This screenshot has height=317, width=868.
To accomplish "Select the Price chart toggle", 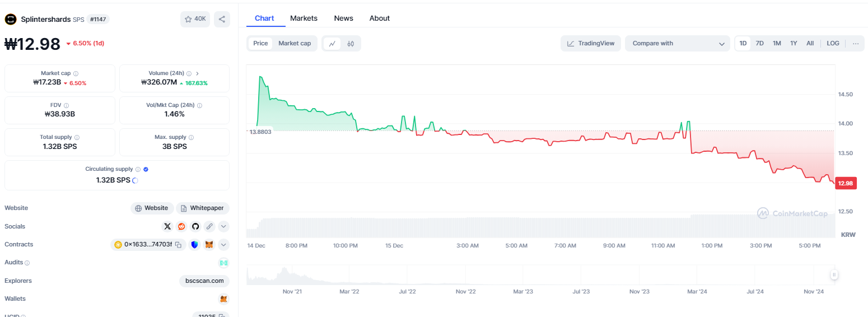I will 260,43.
